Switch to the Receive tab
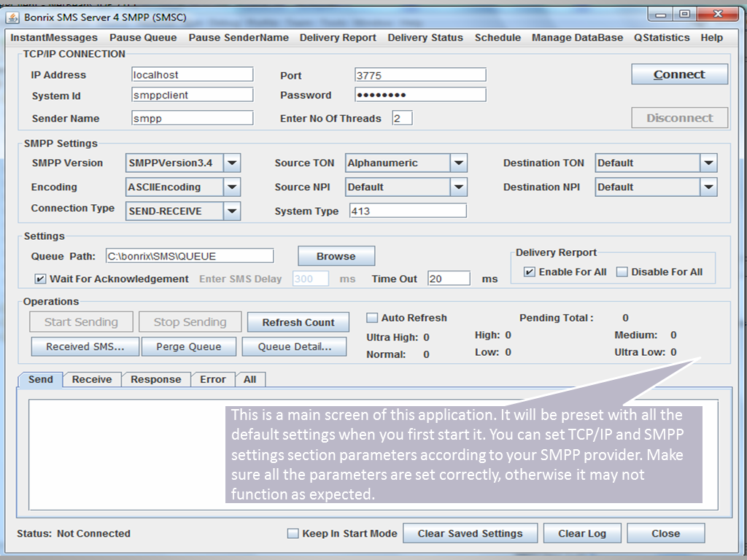Screen dimensions: 747x560 click(92, 379)
